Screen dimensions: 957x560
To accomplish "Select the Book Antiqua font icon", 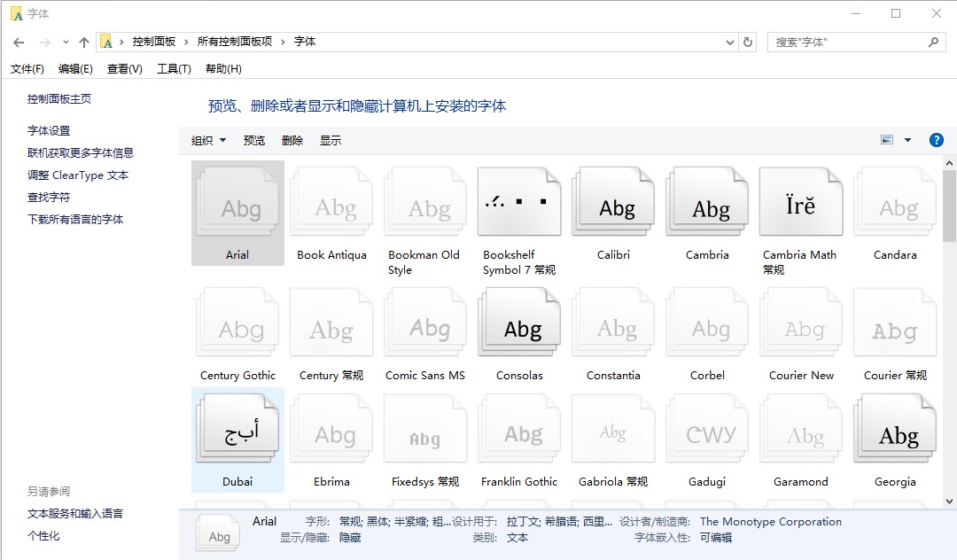I will pyautogui.click(x=331, y=203).
